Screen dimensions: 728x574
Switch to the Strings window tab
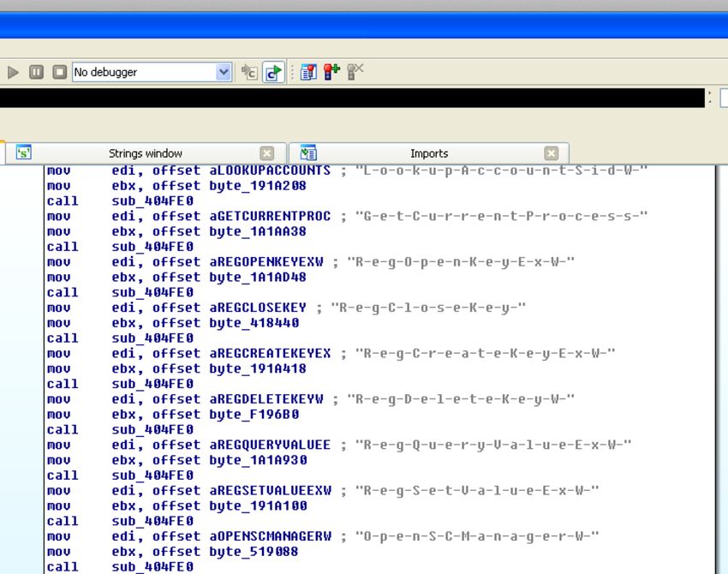point(146,153)
